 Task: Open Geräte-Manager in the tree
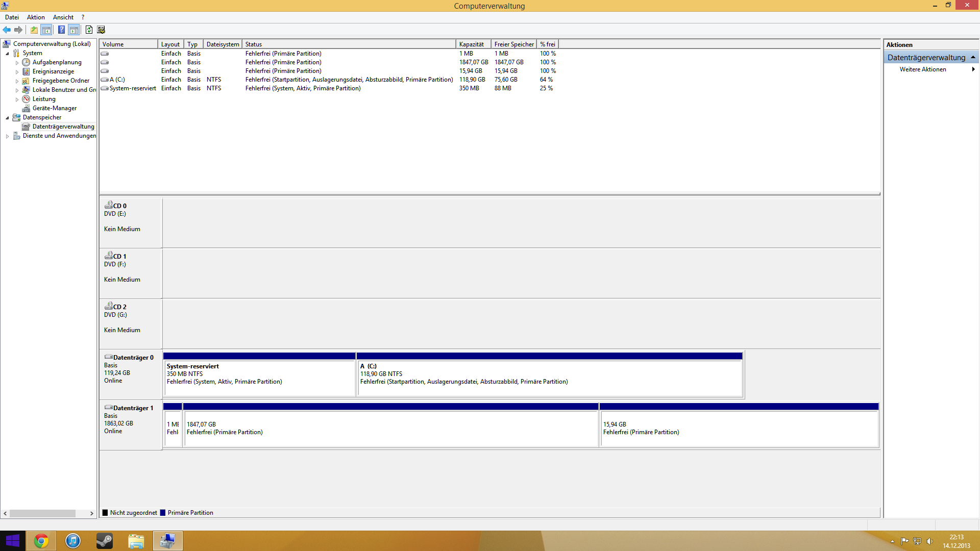[x=54, y=108]
